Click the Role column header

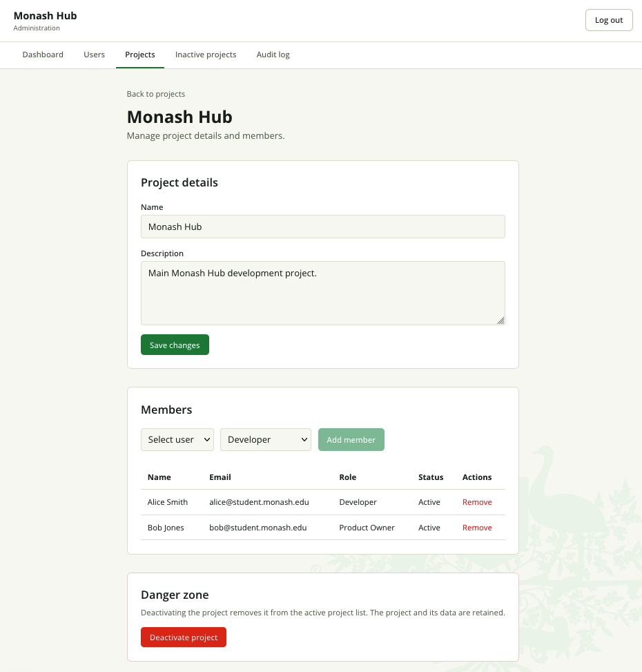(348, 477)
